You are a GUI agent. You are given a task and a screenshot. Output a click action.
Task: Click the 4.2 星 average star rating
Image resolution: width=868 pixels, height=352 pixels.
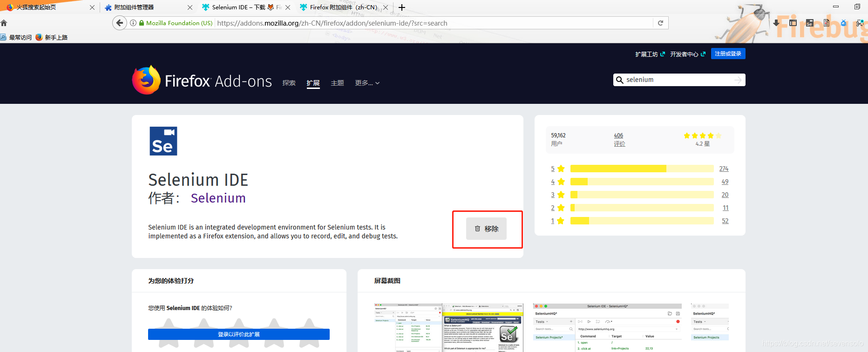click(x=703, y=139)
